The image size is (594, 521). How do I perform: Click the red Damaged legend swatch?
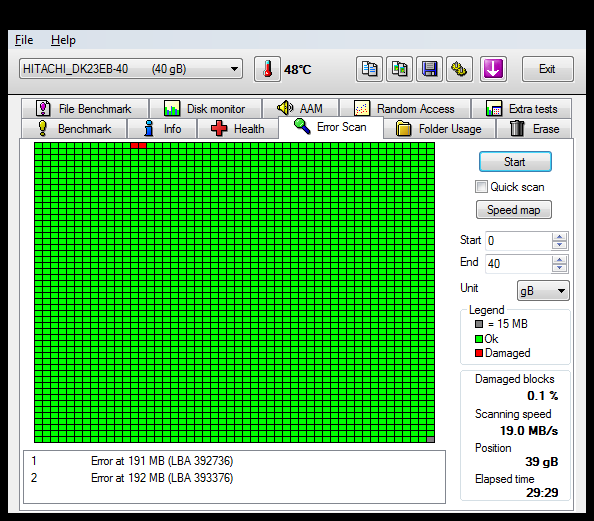point(479,353)
